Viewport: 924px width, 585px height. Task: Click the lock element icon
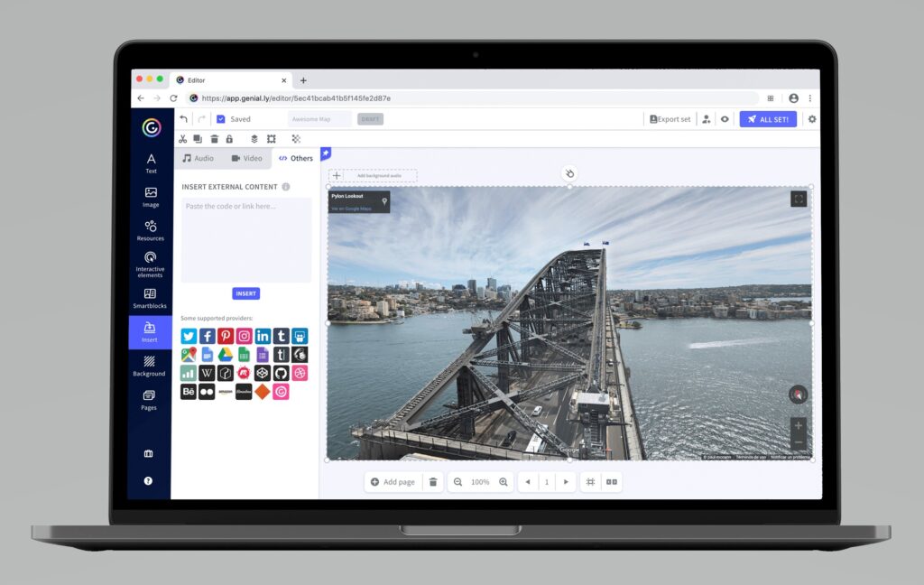(229, 139)
